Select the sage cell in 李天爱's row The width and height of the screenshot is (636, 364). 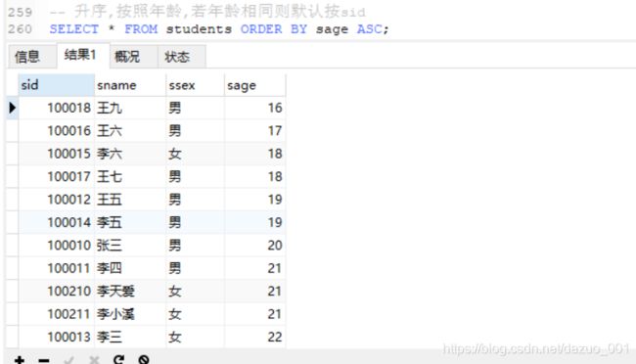point(254,291)
